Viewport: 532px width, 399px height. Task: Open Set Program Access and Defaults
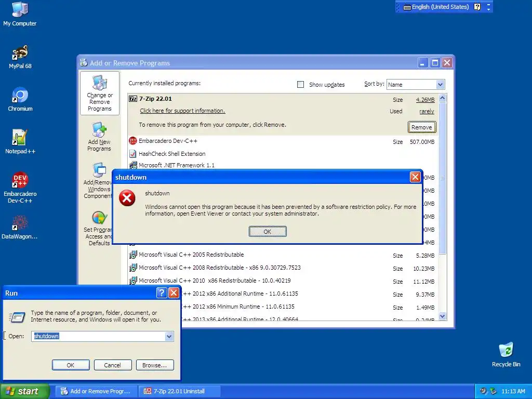98,229
